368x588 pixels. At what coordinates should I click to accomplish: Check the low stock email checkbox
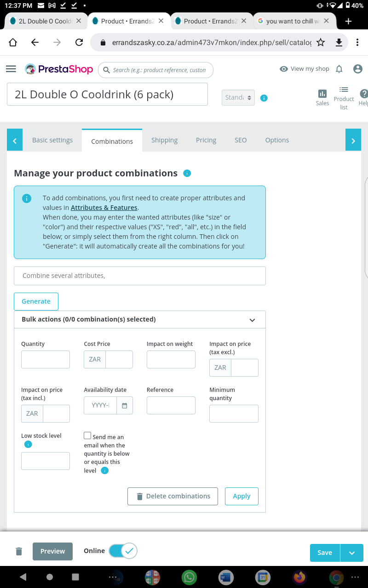click(87, 435)
